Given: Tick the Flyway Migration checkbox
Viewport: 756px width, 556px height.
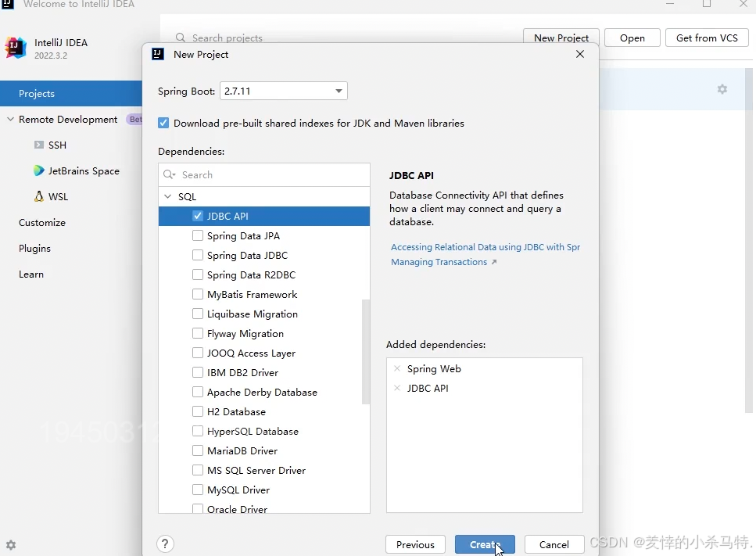Looking at the screenshot, I should (x=198, y=333).
